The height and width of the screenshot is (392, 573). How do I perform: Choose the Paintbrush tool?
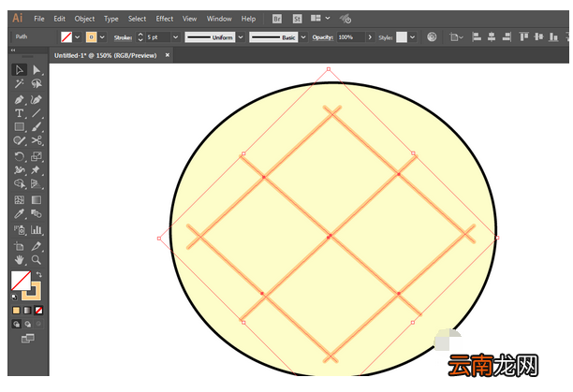coord(36,127)
